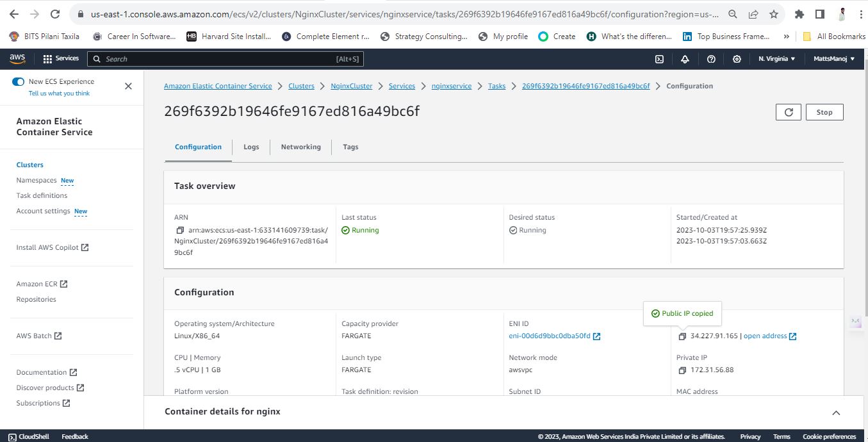Copy the task ARN with copy icon
The width and height of the screenshot is (868, 442).
tap(180, 230)
